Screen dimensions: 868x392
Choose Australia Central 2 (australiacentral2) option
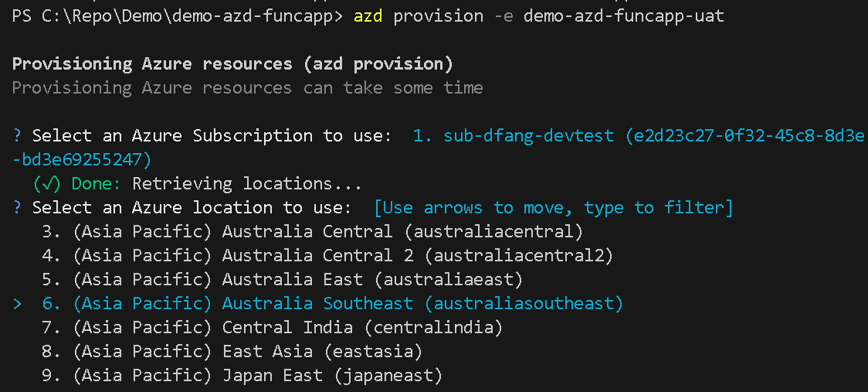coord(327,256)
